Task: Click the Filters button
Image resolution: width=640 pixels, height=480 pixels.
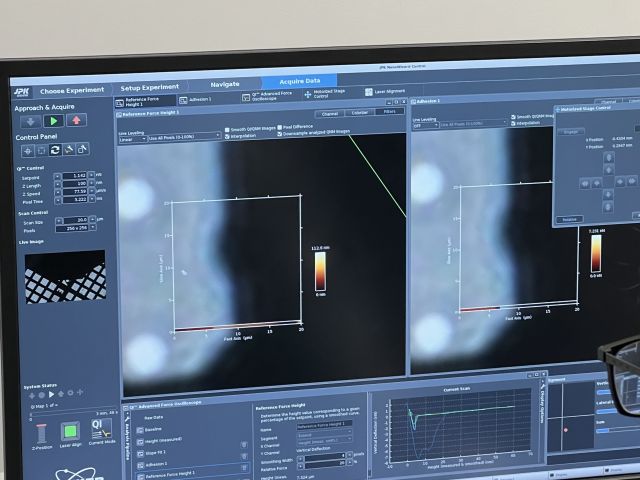Action: (x=389, y=111)
